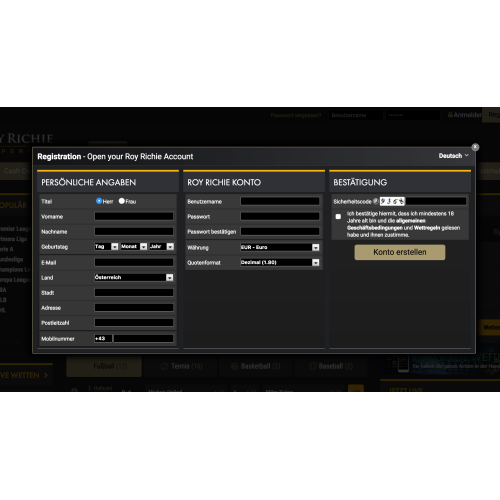This screenshot has width=500, height=500.
Task: Select the Herr radio button
Action: coord(99,201)
